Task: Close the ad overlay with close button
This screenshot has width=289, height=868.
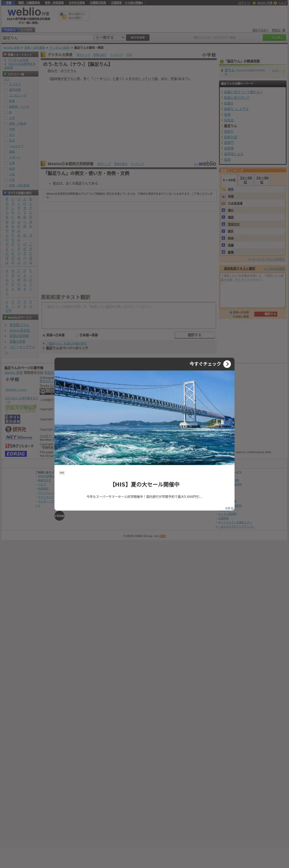Action: pos(59,516)
